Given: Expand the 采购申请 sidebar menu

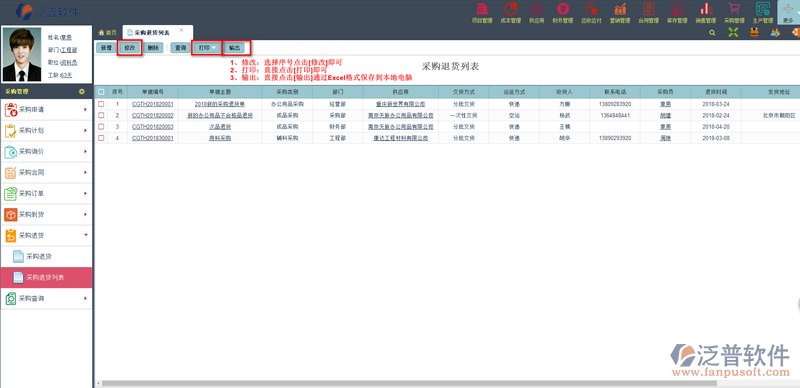Looking at the screenshot, I should [46, 110].
